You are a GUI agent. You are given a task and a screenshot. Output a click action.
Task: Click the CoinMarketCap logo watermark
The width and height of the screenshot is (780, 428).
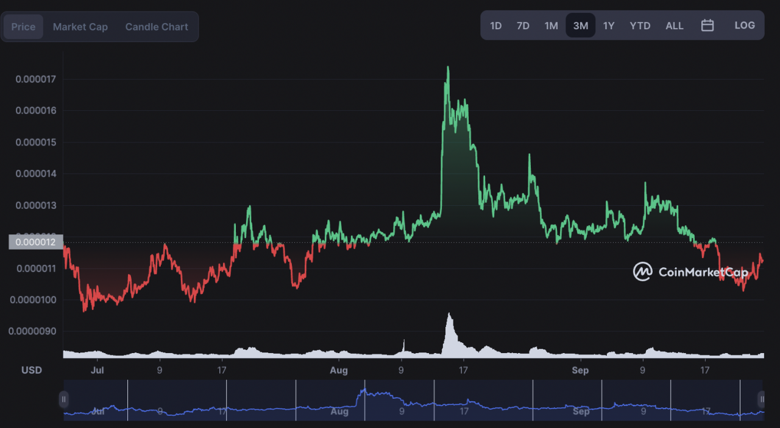[690, 271]
